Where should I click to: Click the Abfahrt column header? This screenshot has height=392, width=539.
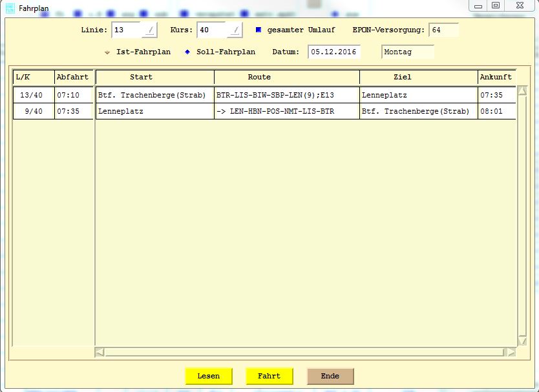click(x=72, y=77)
